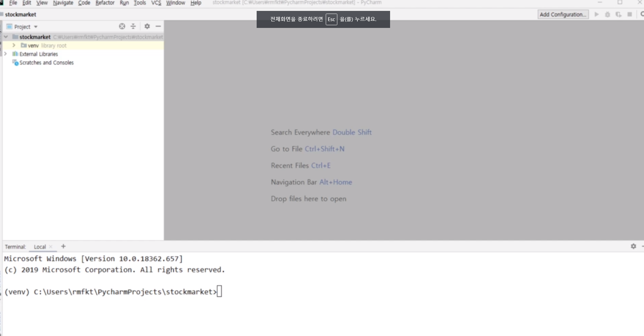Open the Run menu
Screen dimensions: 644x336
(124, 3)
